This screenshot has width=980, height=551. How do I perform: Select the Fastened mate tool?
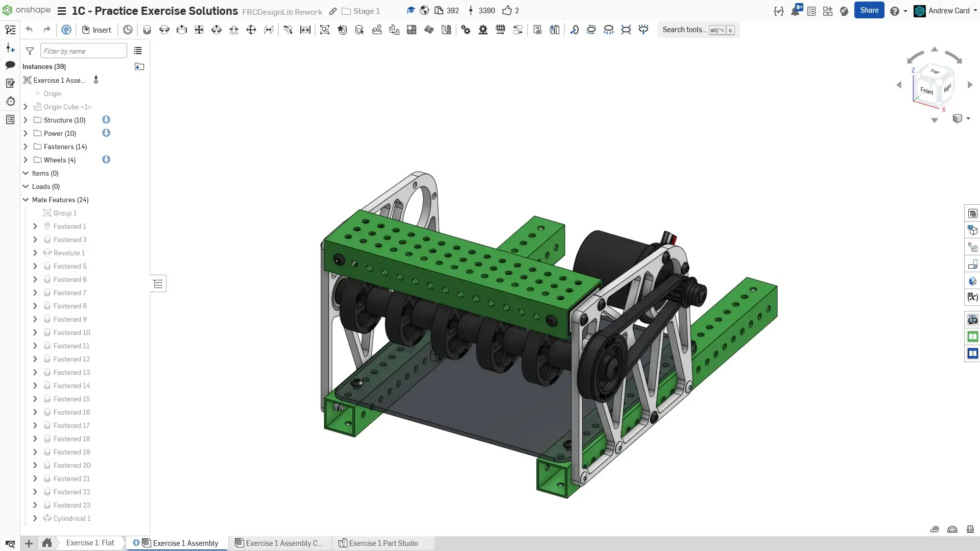tap(147, 30)
